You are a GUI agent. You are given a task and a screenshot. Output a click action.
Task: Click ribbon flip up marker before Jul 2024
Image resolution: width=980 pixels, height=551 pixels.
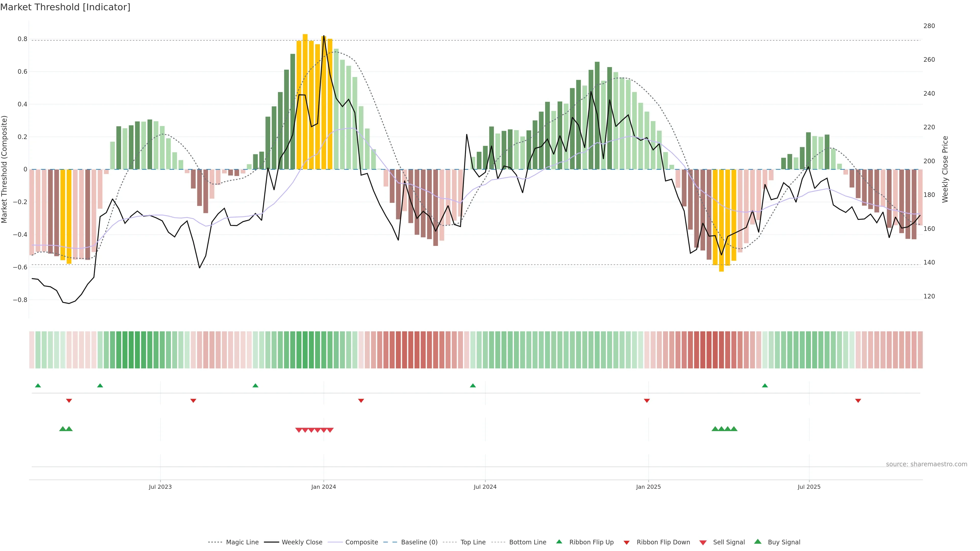(472, 386)
